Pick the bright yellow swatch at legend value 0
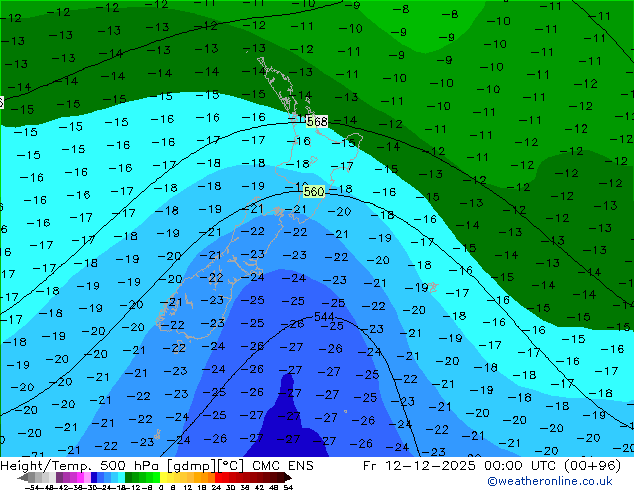634x490 pixels. [163, 478]
